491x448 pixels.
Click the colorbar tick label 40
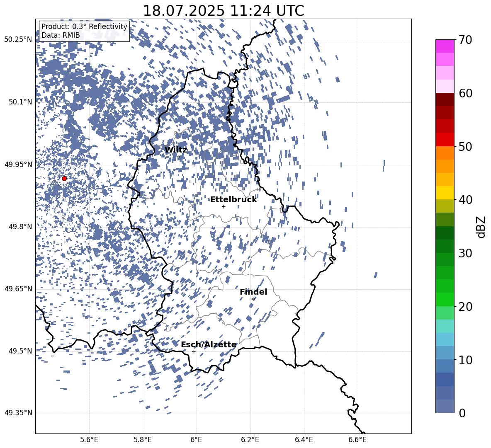tap(465, 200)
